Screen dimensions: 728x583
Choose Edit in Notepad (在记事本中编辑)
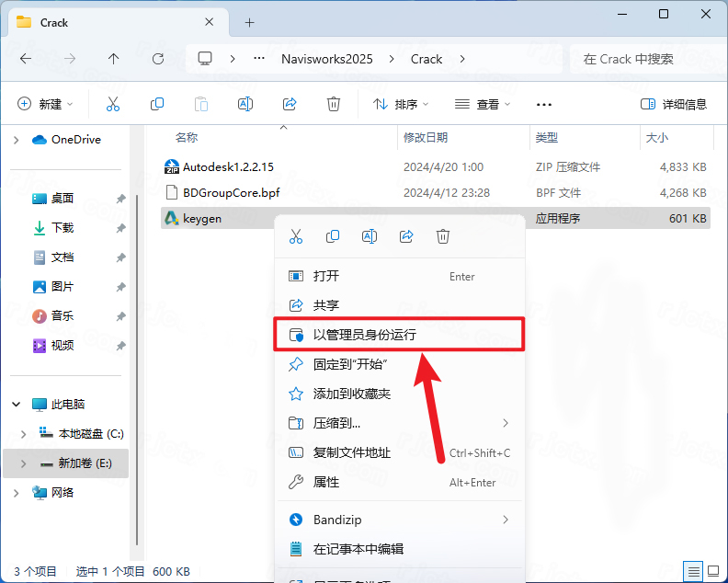click(400, 549)
